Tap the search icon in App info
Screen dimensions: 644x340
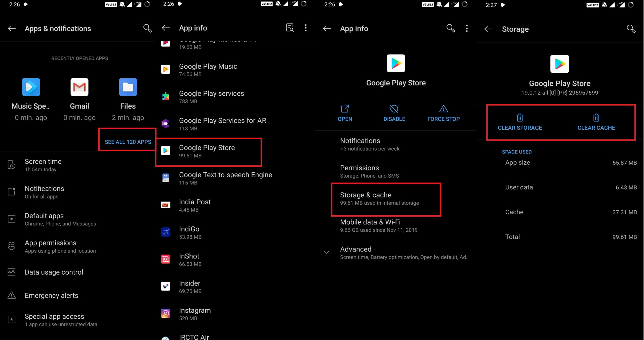pyautogui.click(x=451, y=28)
